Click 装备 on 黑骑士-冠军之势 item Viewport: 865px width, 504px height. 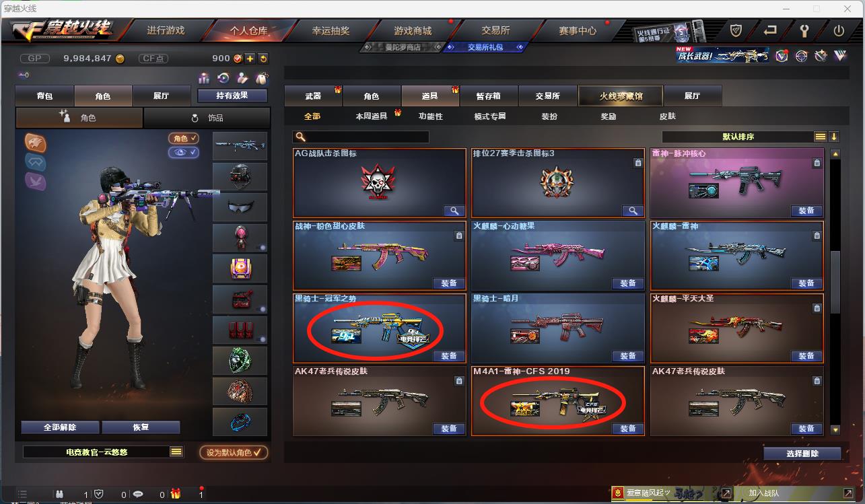[x=449, y=356]
